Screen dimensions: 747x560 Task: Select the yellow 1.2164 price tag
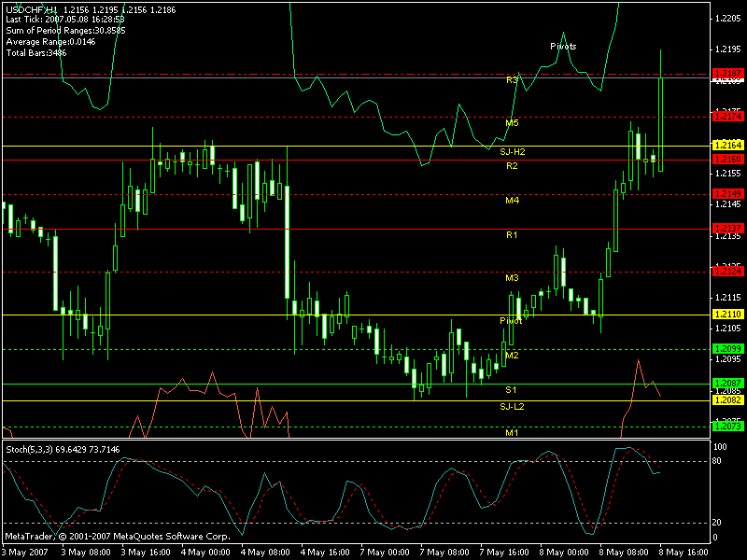point(727,146)
